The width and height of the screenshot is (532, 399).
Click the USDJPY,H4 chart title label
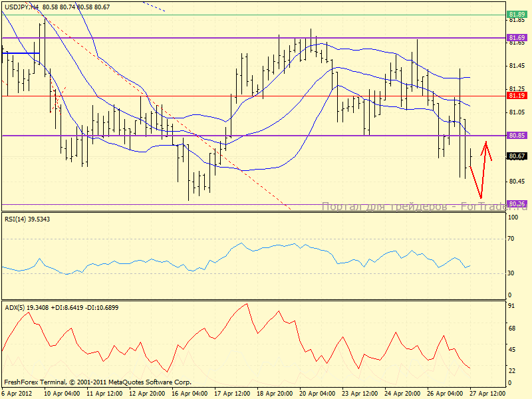pyautogui.click(x=20, y=6)
